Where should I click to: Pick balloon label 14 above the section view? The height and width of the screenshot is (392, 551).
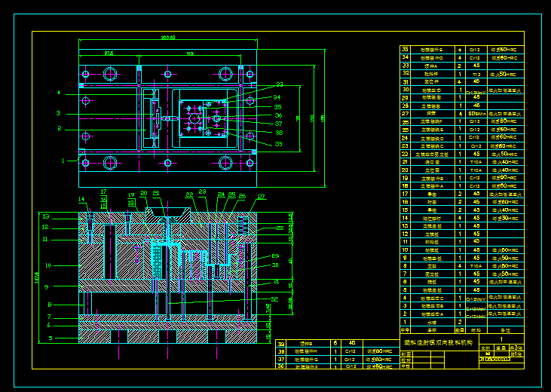point(81,199)
